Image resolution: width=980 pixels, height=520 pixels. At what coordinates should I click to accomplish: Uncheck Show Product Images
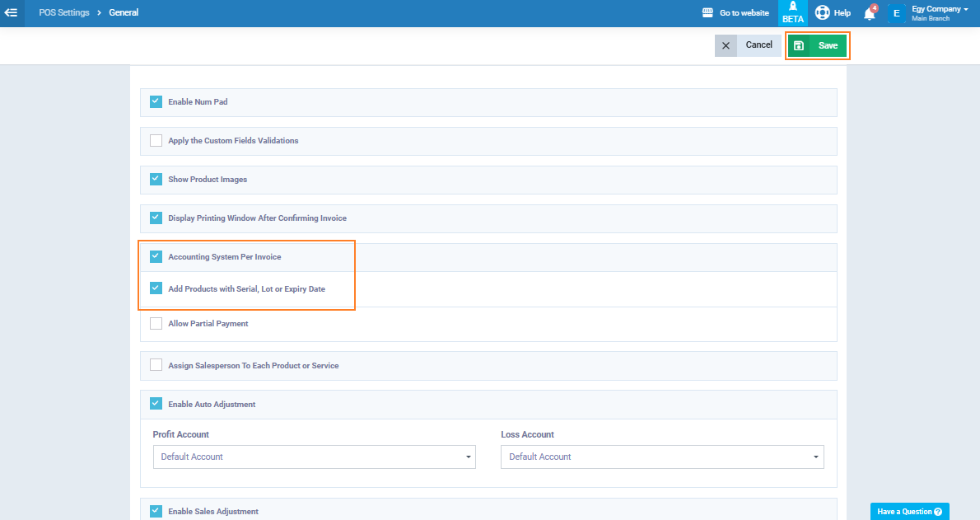point(156,180)
